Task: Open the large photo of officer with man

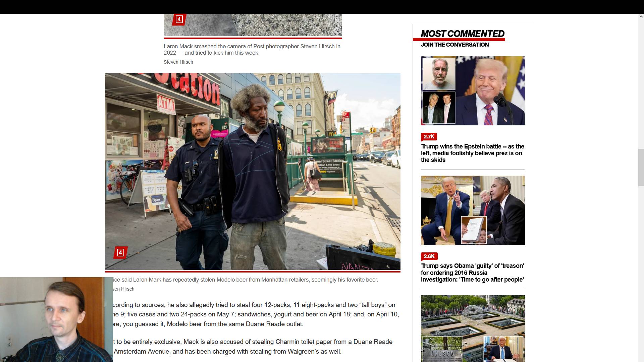Action: [x=253, y=171]
